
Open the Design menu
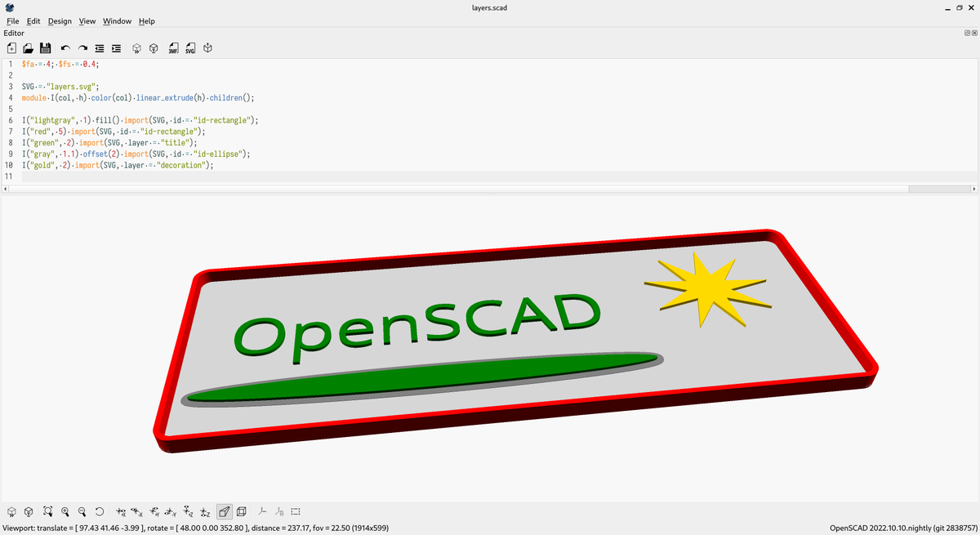coord(60,21)
